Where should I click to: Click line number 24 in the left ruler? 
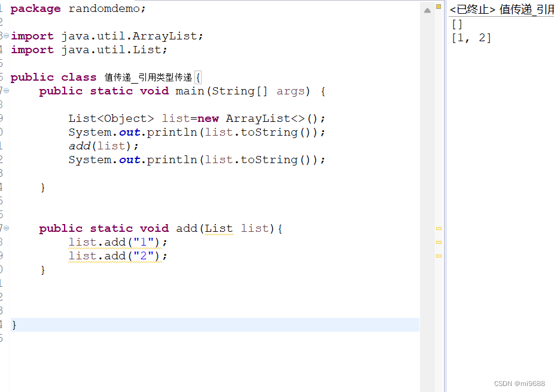click(2, 324)
